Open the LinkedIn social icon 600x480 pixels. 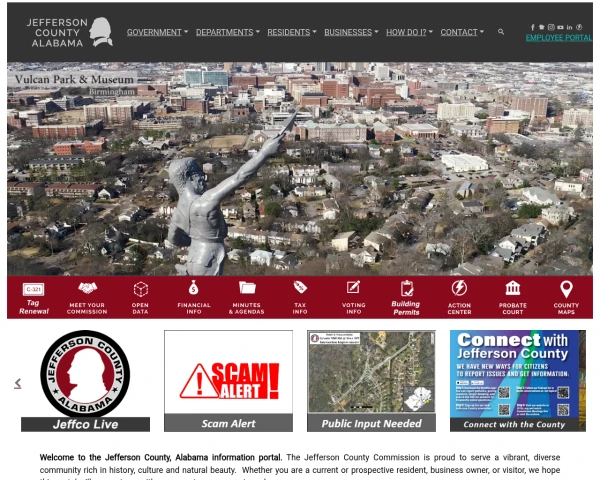[569, 27]
